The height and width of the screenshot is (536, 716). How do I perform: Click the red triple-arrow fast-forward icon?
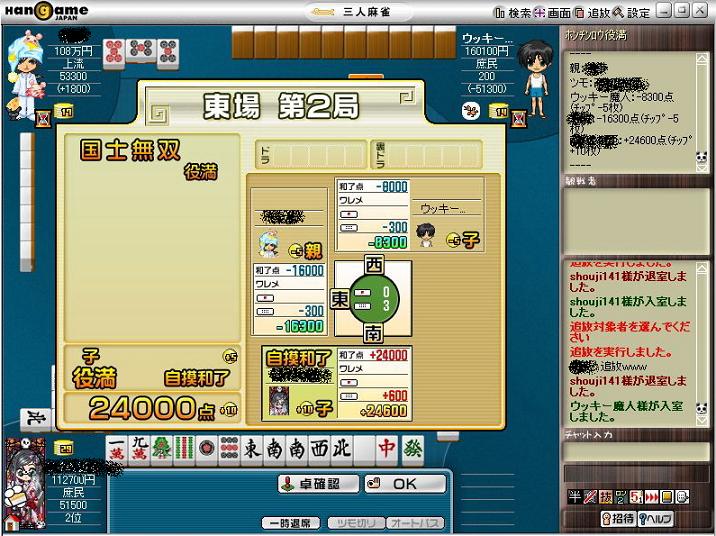point(650,497)
